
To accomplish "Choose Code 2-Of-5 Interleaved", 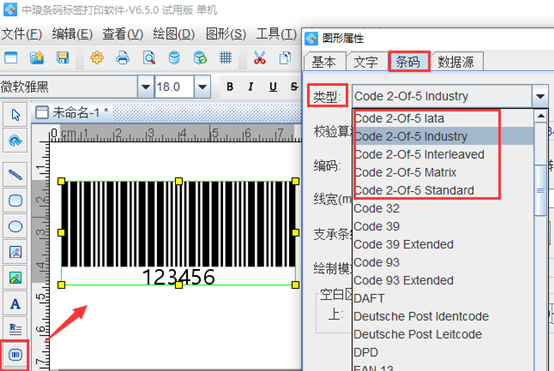I will 443,154.
